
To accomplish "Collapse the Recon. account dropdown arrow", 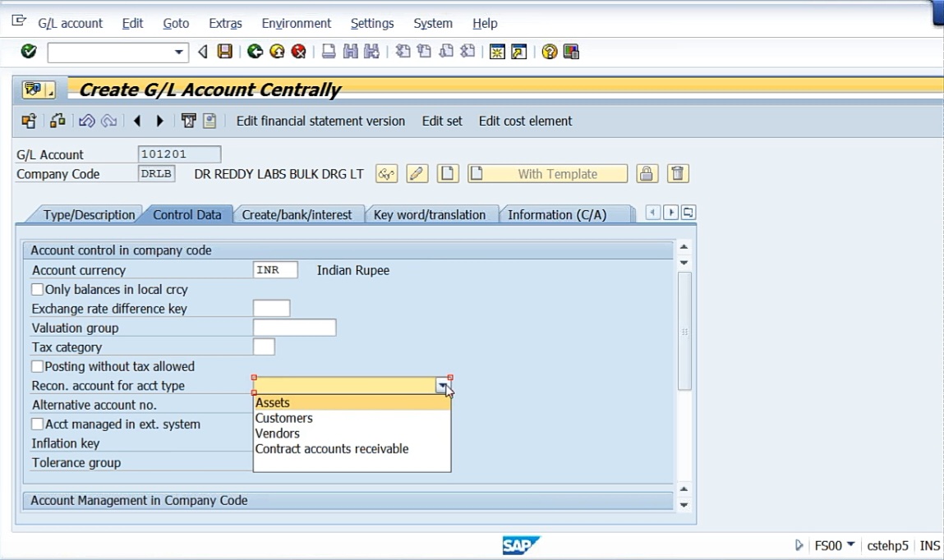I will coord(443,386).
